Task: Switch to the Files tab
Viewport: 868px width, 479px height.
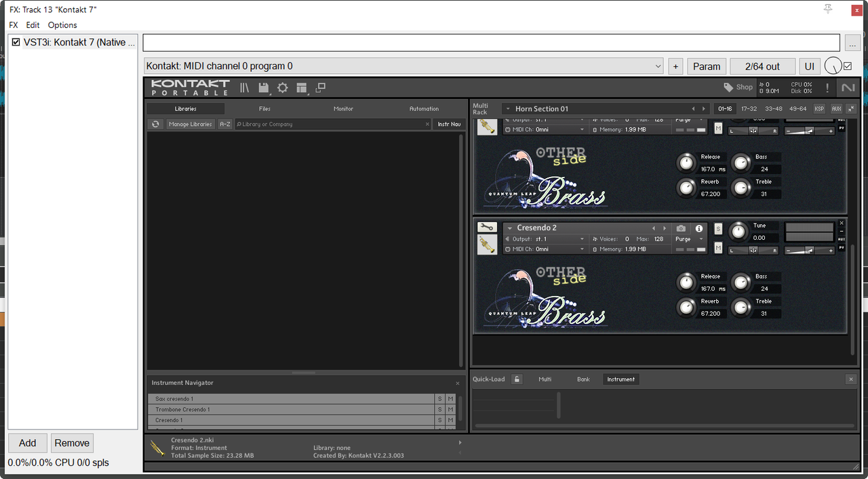Action: 264,108
